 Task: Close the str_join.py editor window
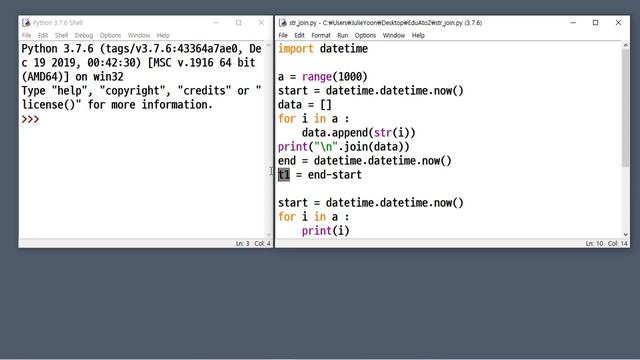pyautogui.click(x=618, y=23)
